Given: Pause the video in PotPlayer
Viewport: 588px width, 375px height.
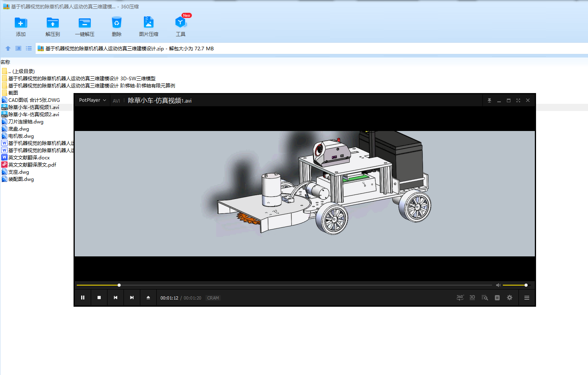Looking at the screenshot, I should pyautogui.click(x=83, y=298).
